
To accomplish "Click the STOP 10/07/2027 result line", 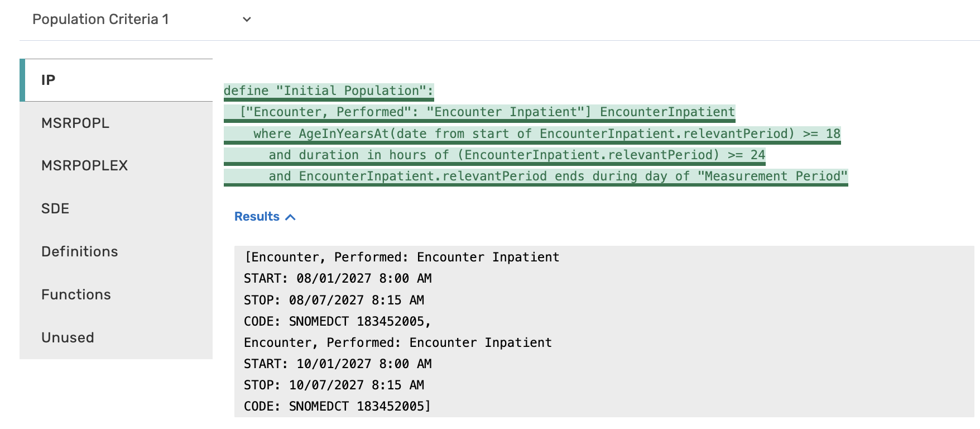I will 334,385.
